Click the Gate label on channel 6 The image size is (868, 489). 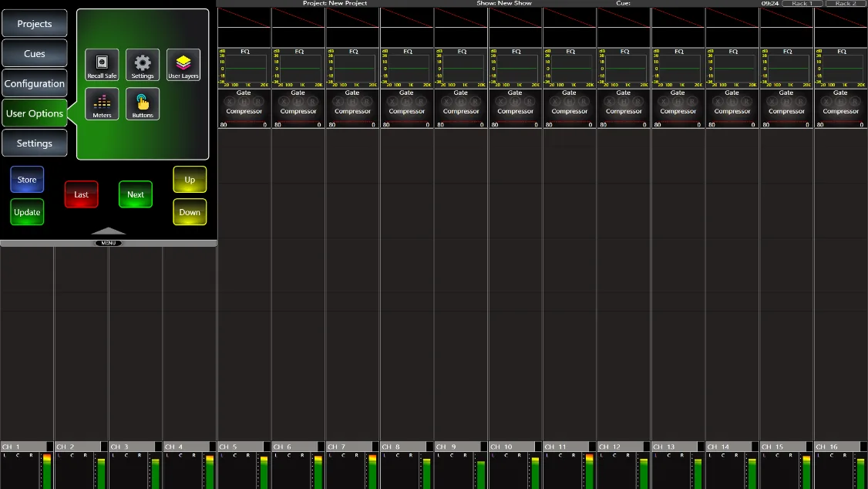click(298, 93)
